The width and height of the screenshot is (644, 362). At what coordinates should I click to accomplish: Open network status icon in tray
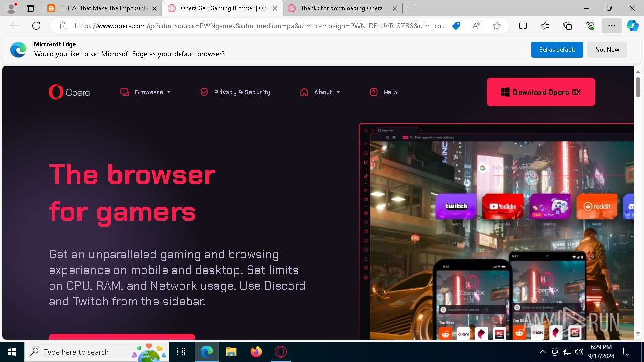[x=567, y=352]
